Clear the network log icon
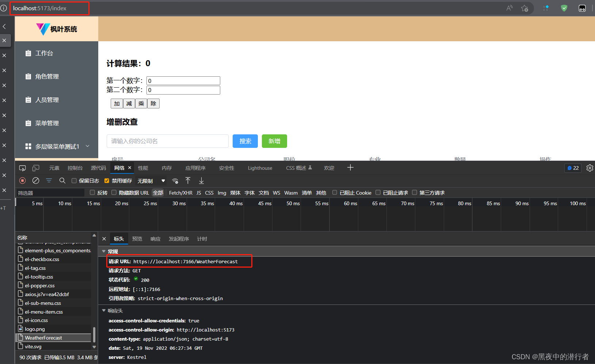 click(x=36, y=181)
